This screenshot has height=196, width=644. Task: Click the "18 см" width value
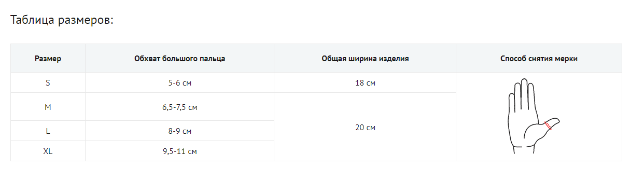tap(365, 83)
